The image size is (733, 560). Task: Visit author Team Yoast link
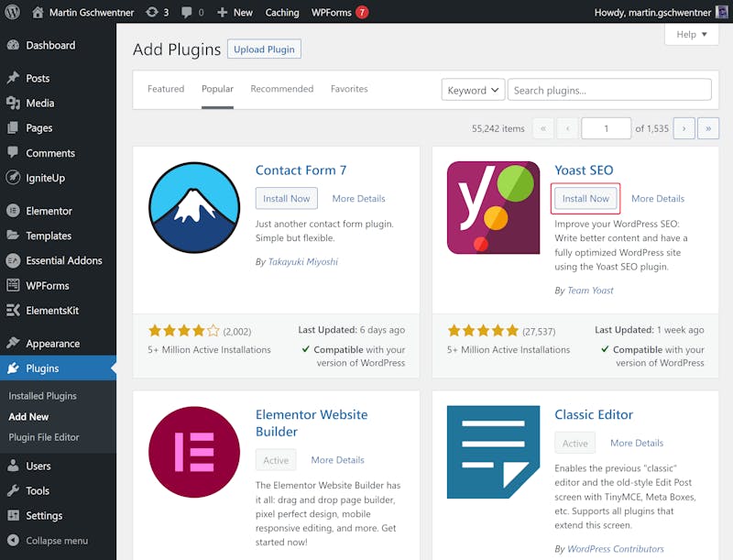coord(590,291)
